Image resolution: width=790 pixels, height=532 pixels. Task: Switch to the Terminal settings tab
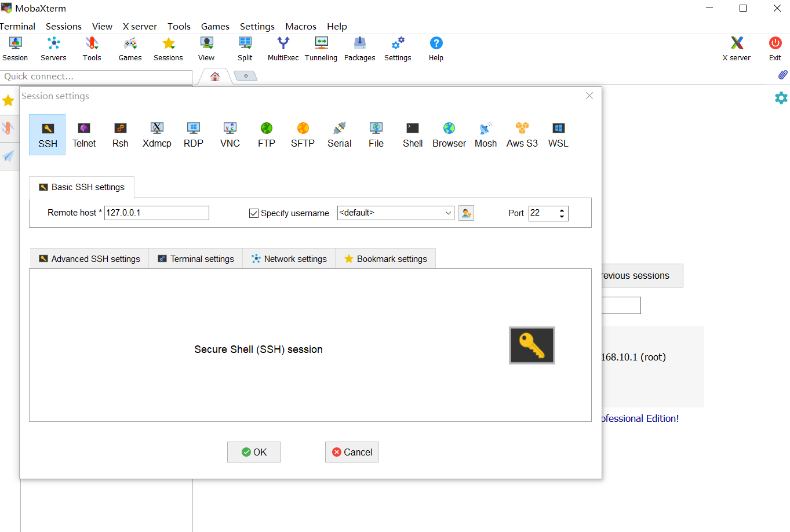point(196,259)
